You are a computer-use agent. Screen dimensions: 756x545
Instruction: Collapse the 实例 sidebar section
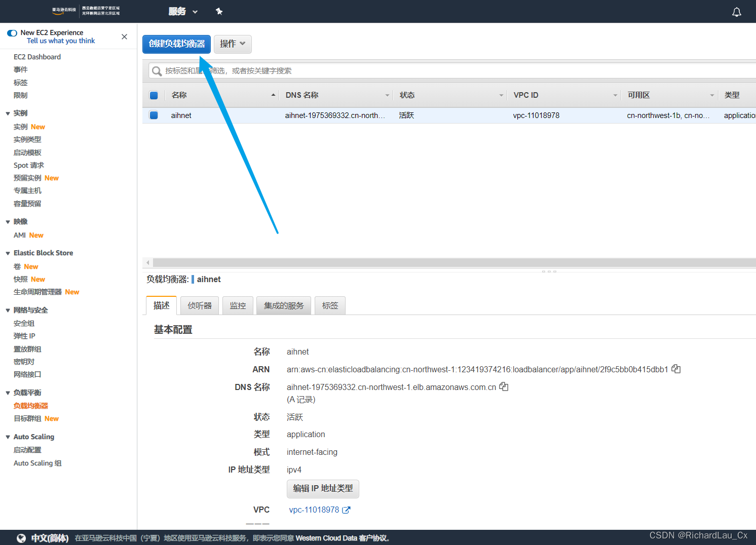click(8, 113)
